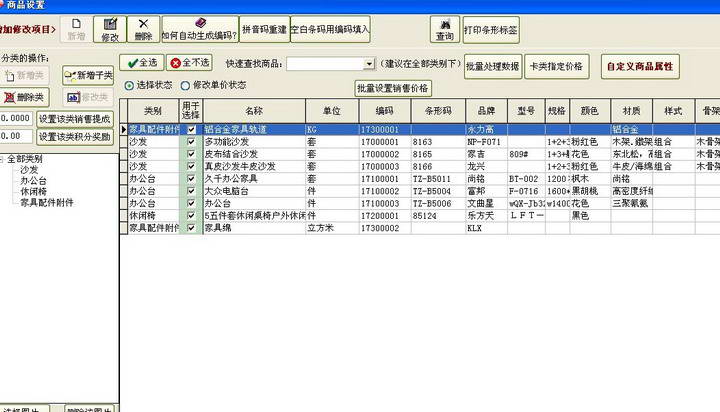
Task: Click the 全不选 red cross button
Action: click(190, 62)
